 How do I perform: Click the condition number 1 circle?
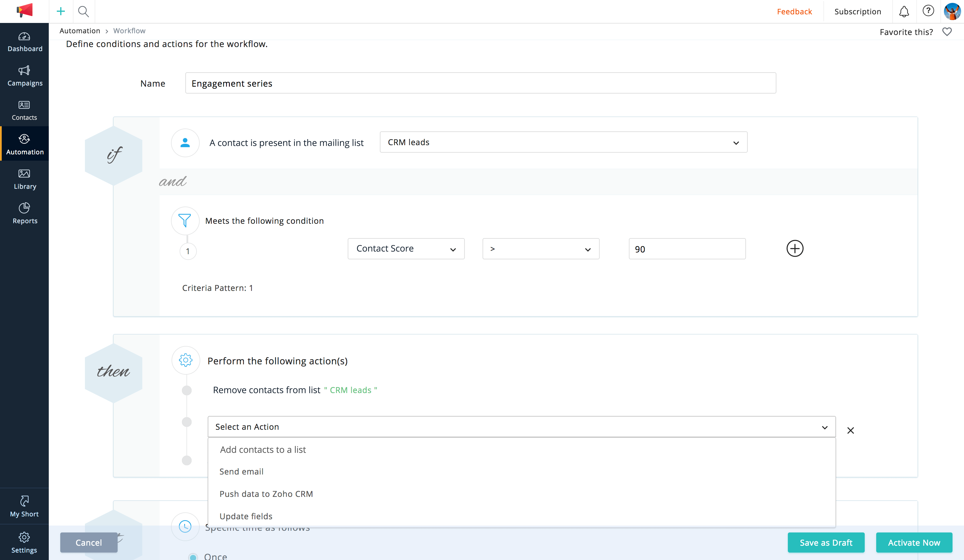188,251
